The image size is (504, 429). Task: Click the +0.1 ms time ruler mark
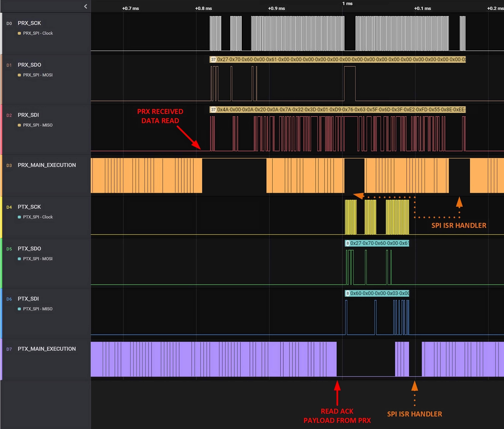coord(423,8)
